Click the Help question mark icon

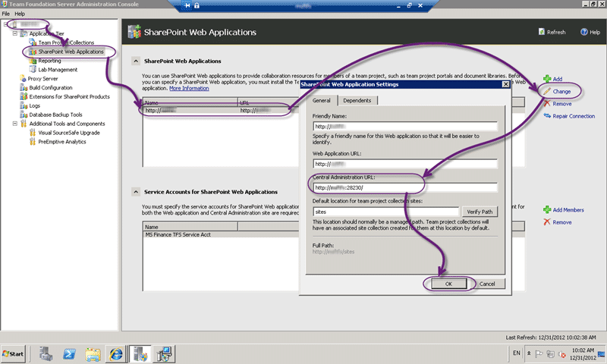click(583, 32)
